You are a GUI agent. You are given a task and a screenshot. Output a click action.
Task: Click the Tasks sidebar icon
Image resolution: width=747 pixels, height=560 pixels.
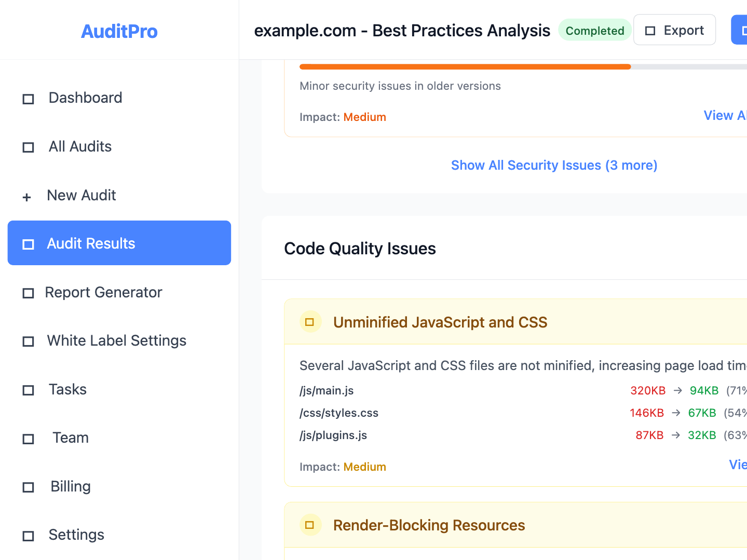click(x=28, y=390)
